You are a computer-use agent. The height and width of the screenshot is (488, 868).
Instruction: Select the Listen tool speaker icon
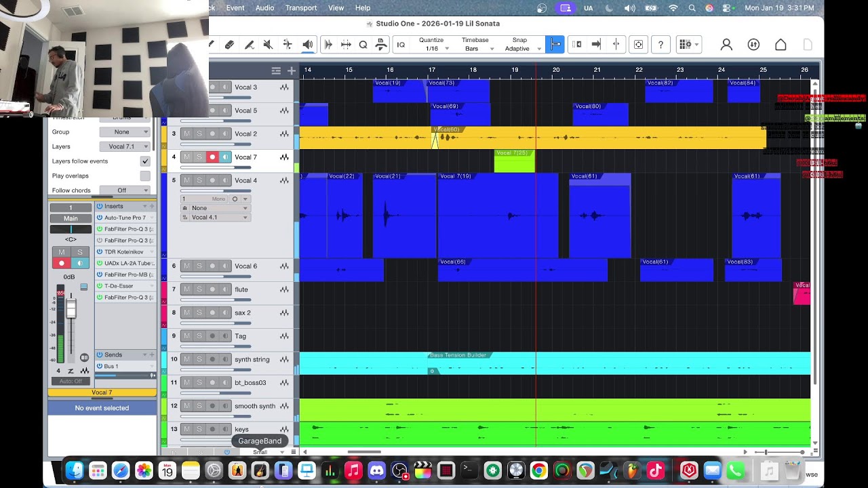[x=307, y=45]
